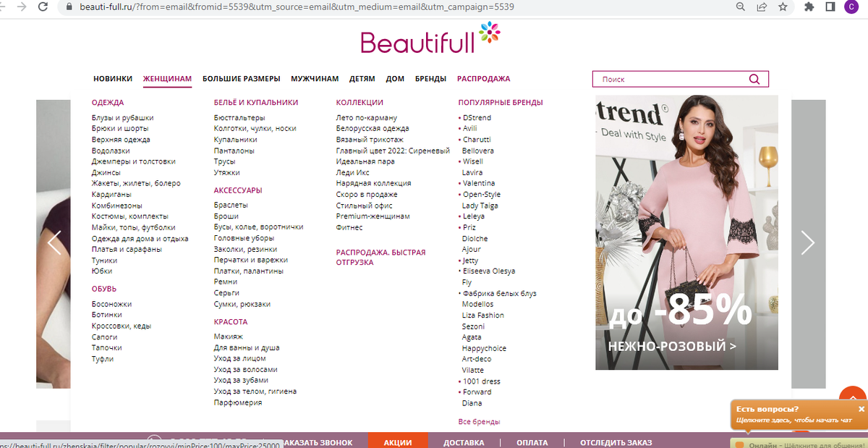This screenshot has height=448, width=868.
Task: Open Парфюмерия beauty link
Action: click(x=238, y=402)
